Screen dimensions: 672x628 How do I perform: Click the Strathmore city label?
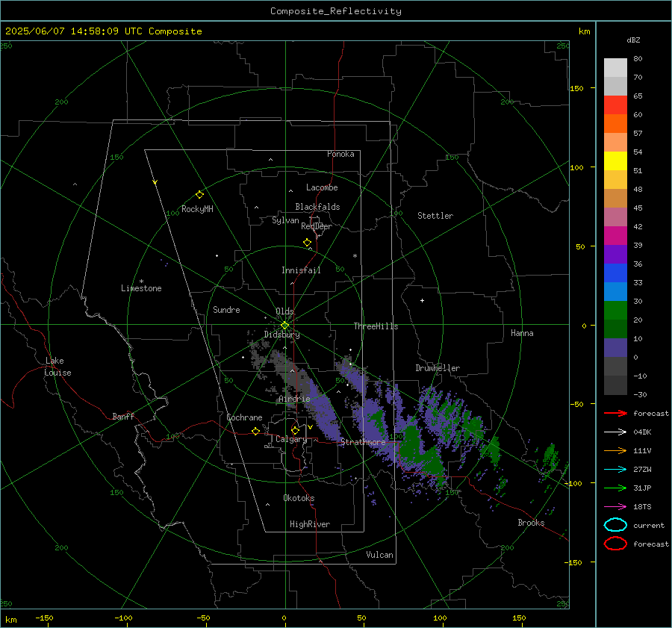pyautogui.click(x=363, y=442)
